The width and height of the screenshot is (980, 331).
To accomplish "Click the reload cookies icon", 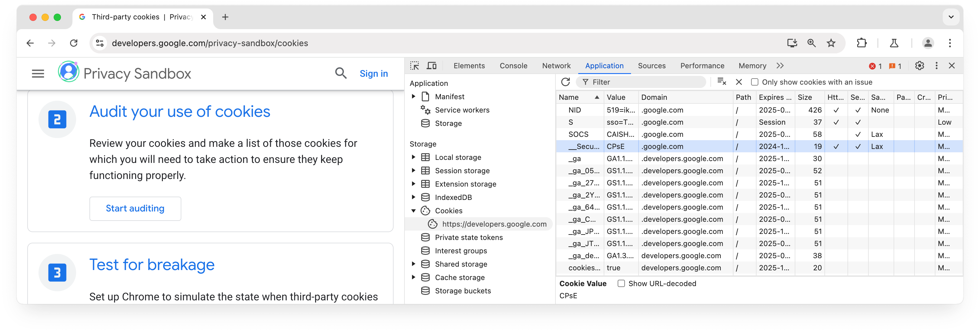I will pos(566,82).
